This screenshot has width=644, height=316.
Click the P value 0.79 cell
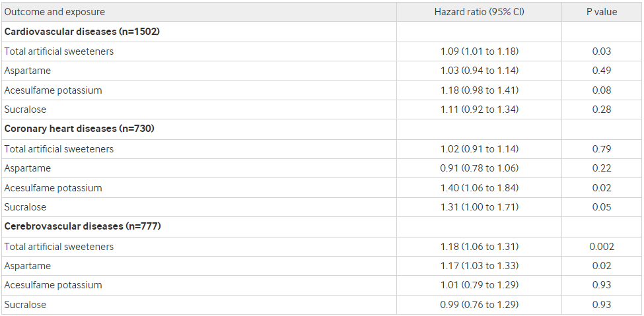pyautogui.click(x=601, y=149)
